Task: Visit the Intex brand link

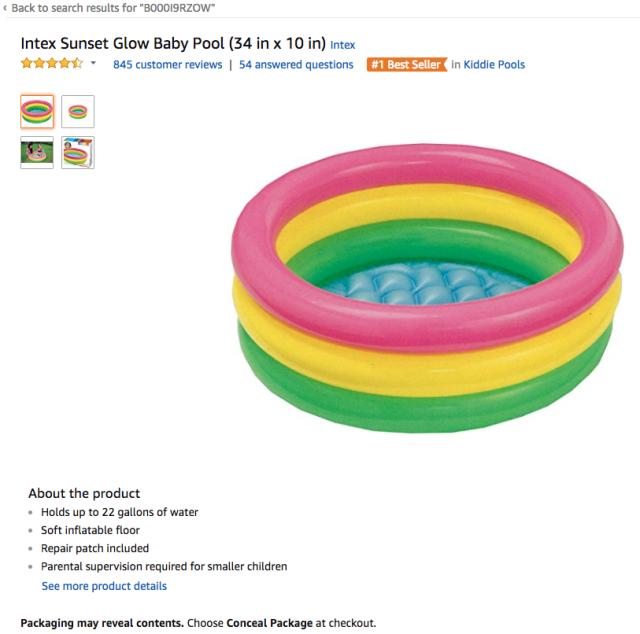Action: pyautogui.click(x=343, y=45)
